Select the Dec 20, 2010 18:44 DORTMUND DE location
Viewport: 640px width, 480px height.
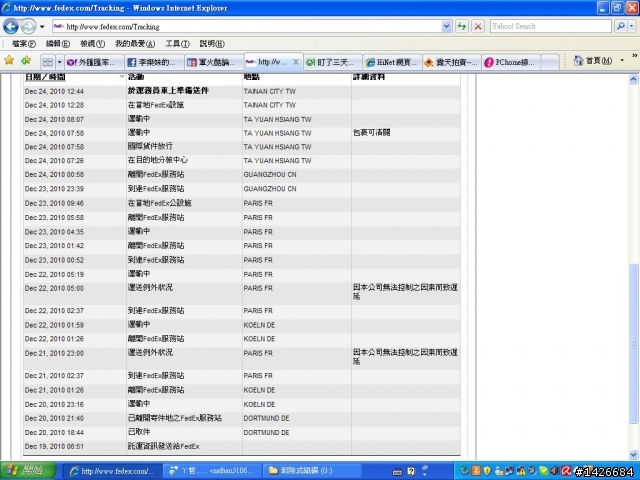(x=266, y=432)
